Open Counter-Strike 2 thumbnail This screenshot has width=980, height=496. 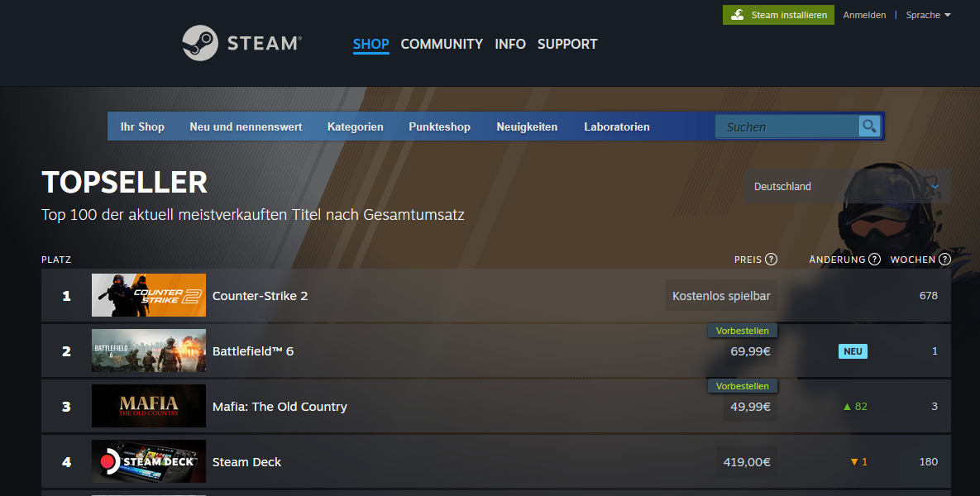coord(149,295)
